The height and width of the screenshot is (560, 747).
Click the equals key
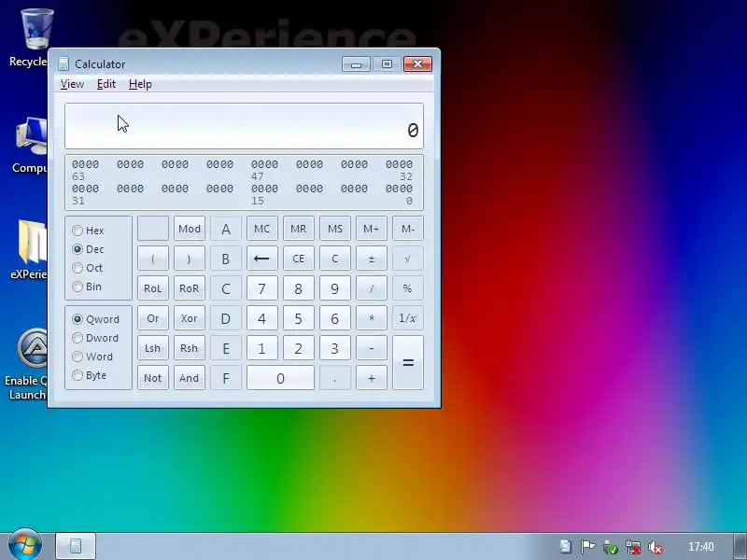[408, 363]
